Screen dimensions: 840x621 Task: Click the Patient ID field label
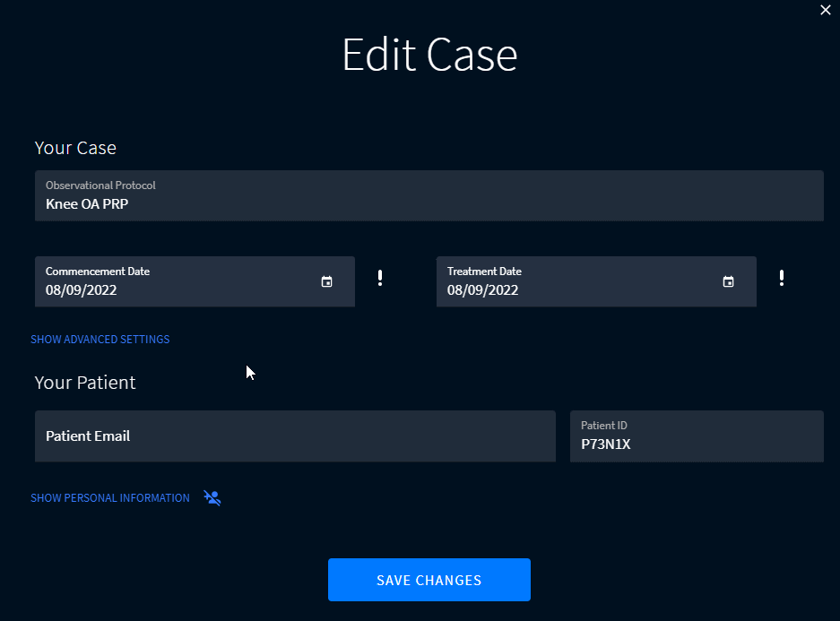tap(604, 426)
